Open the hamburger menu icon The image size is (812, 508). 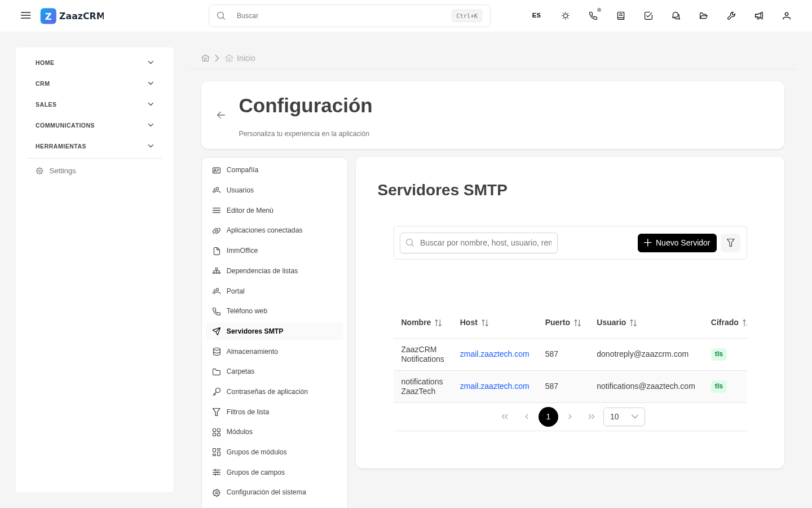point(26,16)
